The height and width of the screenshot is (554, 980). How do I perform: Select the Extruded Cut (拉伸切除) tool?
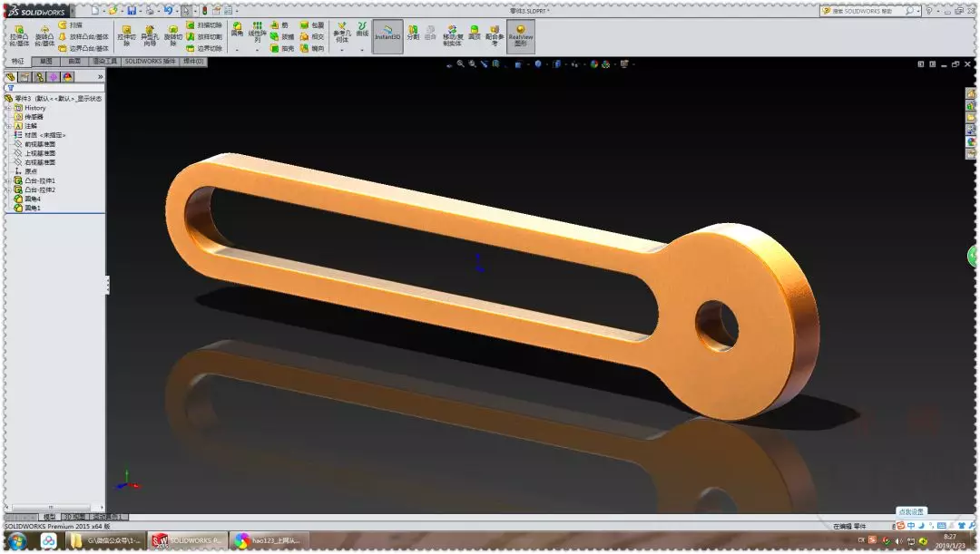[x=126, y=35]
